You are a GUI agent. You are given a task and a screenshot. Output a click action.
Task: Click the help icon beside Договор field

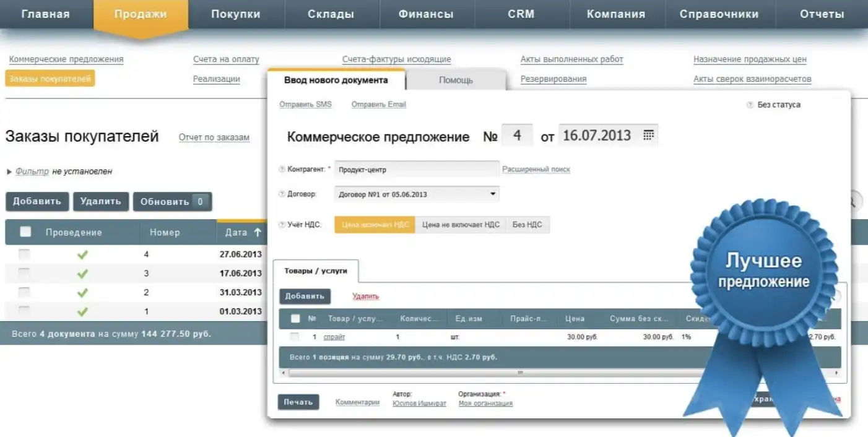tap(282, 194)
